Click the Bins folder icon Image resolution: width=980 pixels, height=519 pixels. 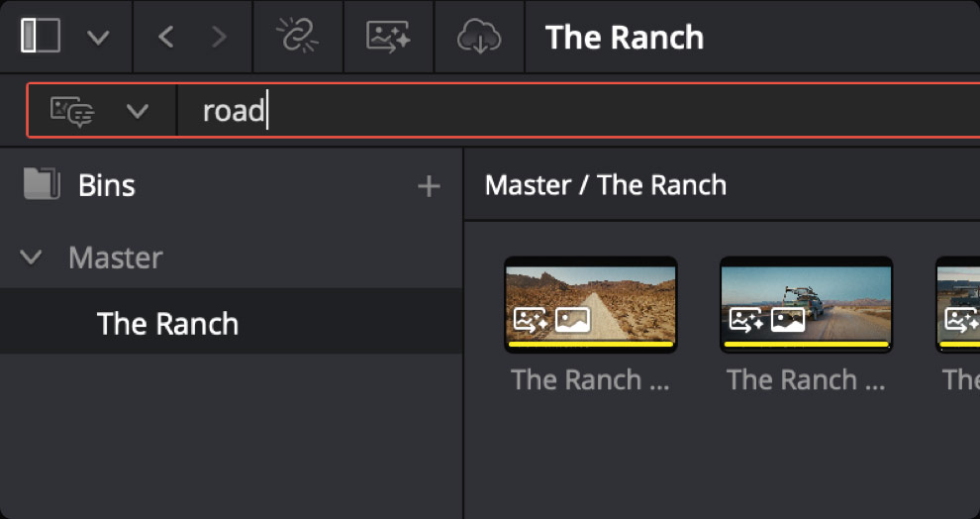[42, 184]
